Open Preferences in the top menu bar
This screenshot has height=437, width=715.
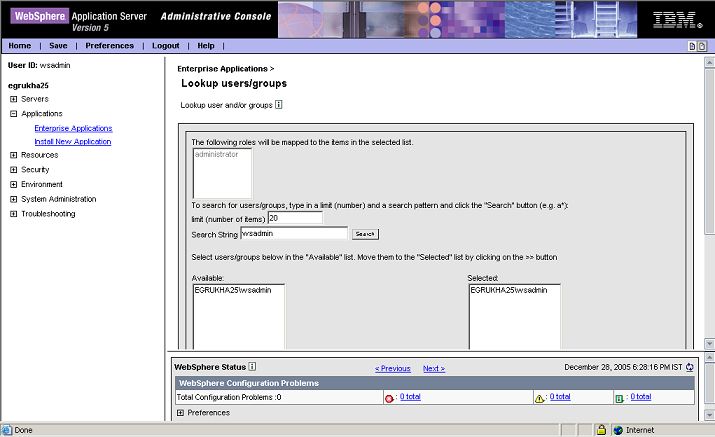[109, 46]
